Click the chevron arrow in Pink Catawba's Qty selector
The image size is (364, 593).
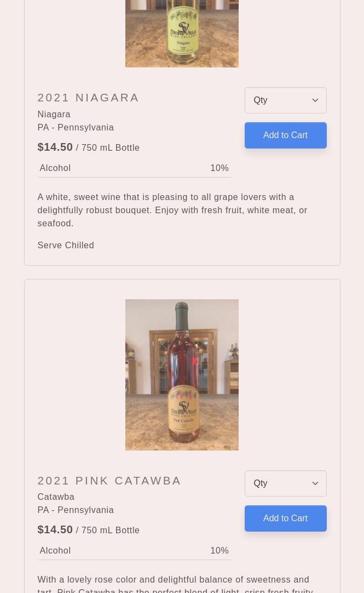point(315,483)
